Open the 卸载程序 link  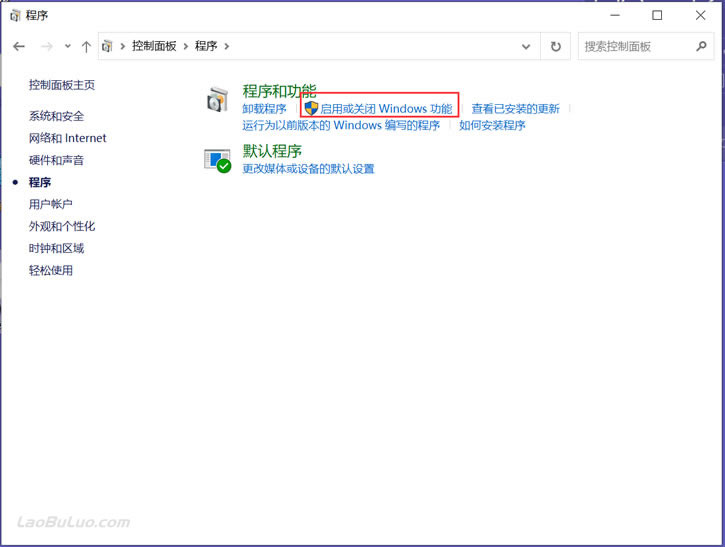pos(264,109)
